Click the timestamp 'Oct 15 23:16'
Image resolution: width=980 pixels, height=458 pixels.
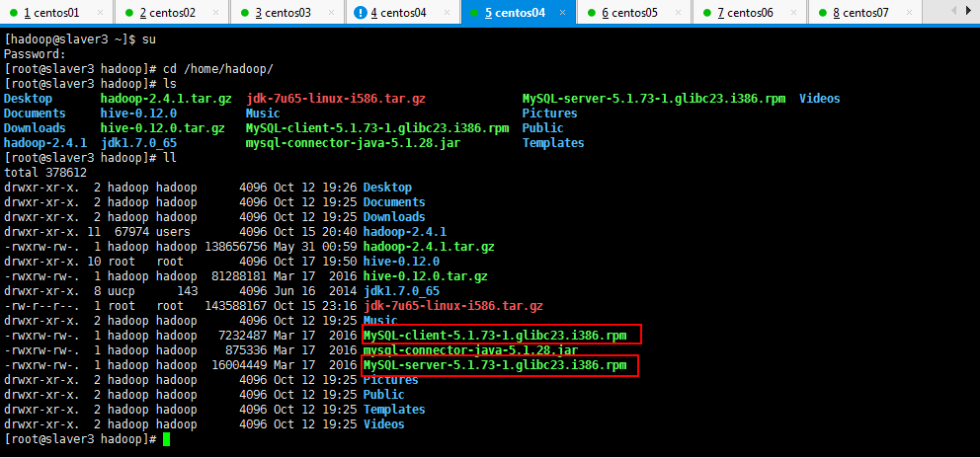[x=315, y=306]
